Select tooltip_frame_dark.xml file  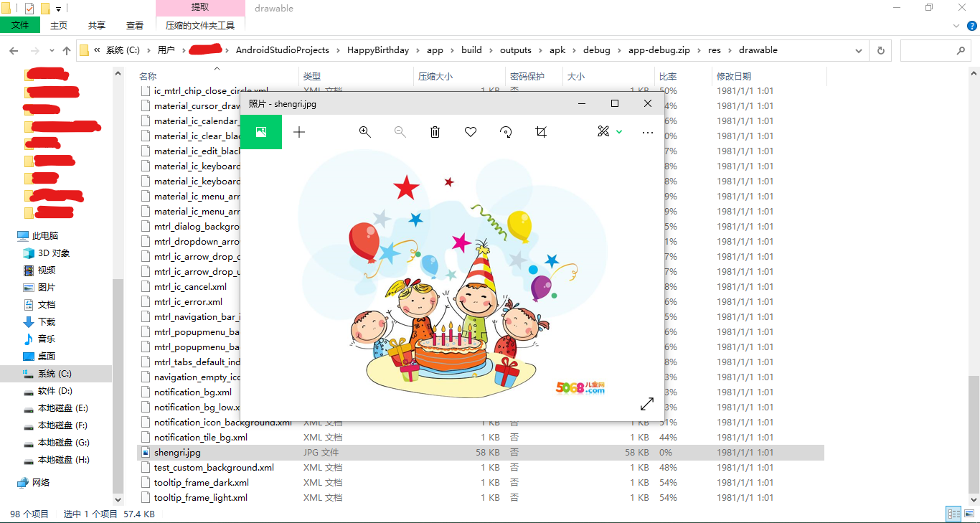pos(202,483)
